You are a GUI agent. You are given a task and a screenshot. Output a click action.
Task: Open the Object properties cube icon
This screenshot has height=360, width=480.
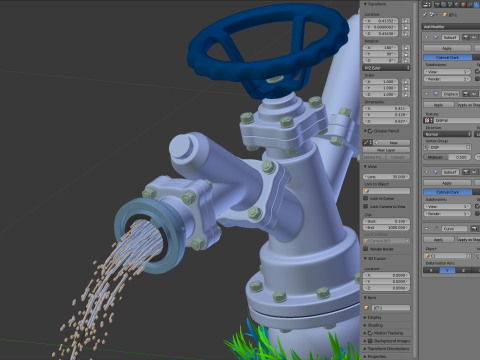(x=463, y=4)
